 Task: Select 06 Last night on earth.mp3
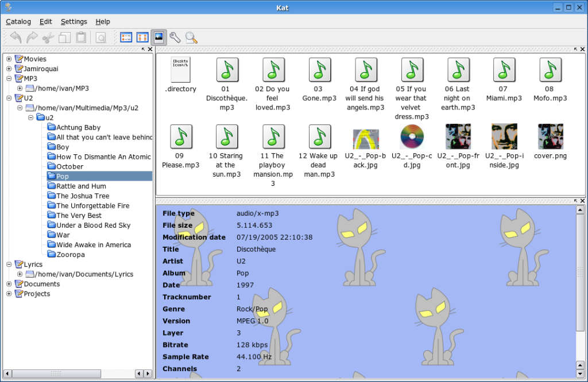(x=458, y=69)
